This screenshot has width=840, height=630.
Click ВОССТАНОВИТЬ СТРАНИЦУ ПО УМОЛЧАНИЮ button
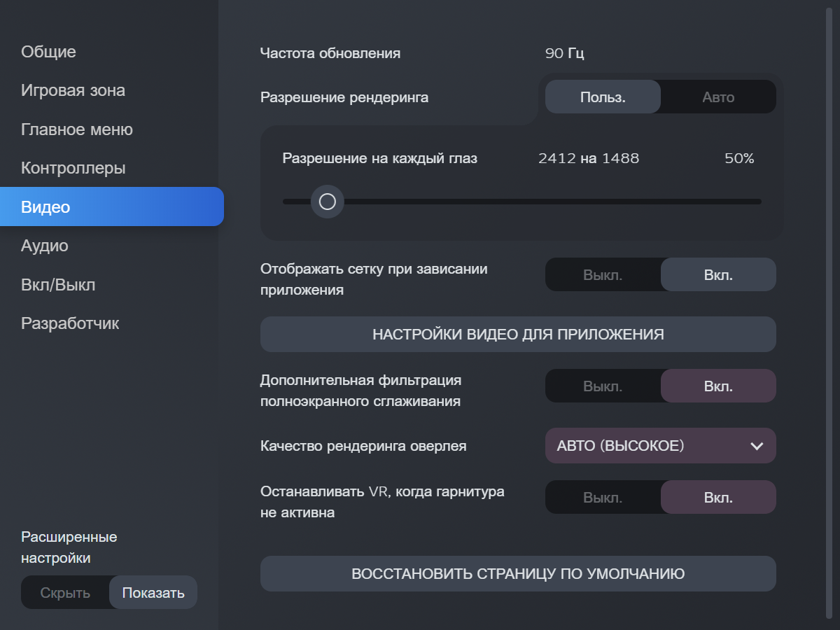coord(518,574)
